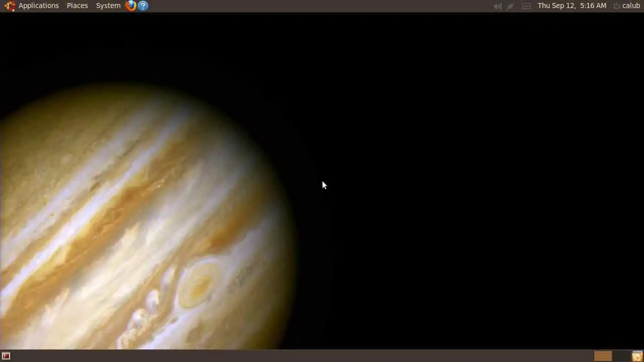This screenshot has height=362, width=644.
Task: Open the Applications menu
Action: [x=38, y=6]
